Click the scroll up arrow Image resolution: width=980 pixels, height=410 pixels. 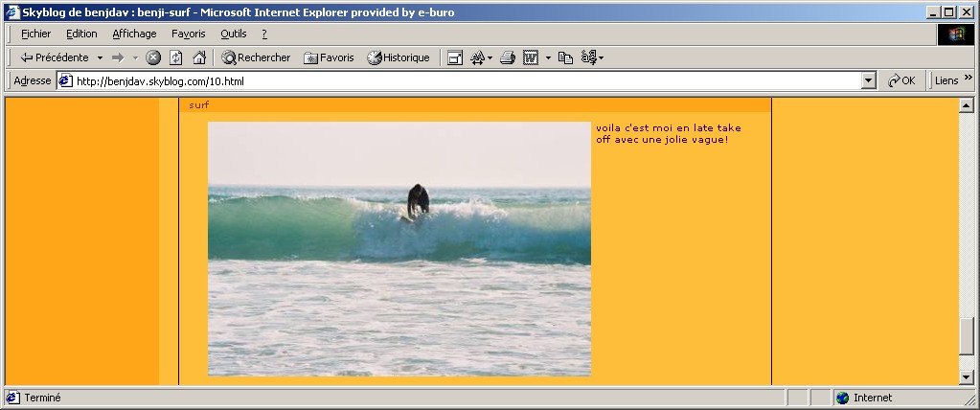tap(967, 105)
